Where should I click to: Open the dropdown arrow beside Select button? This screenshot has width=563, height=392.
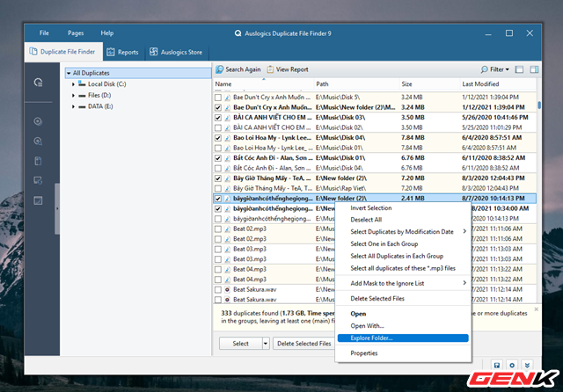266,344
